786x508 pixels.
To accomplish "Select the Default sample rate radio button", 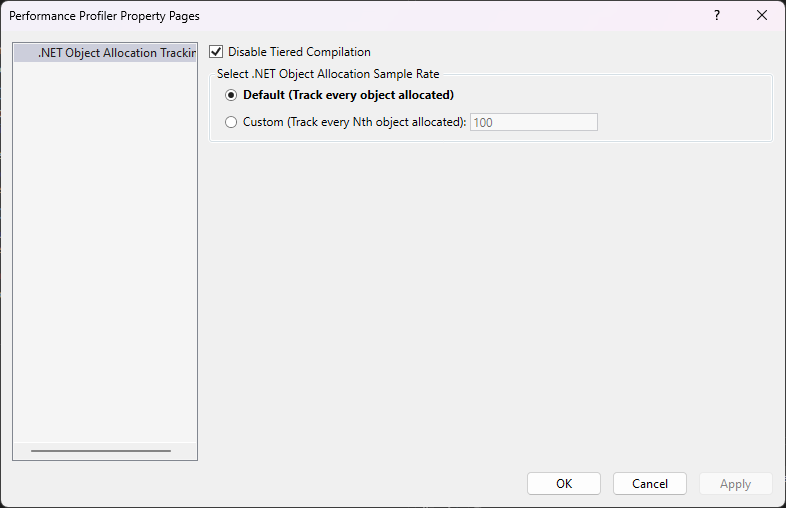I will (x=232, y=96).
